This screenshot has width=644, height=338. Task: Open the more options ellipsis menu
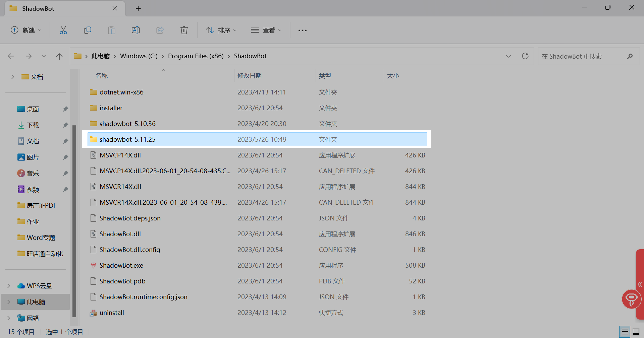tap(303, 30)
